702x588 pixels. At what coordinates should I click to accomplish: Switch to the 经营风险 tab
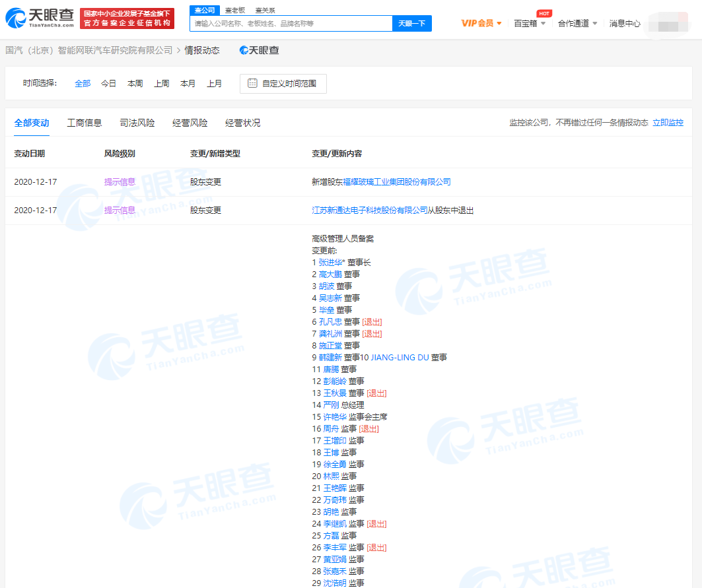click(190, 123)
